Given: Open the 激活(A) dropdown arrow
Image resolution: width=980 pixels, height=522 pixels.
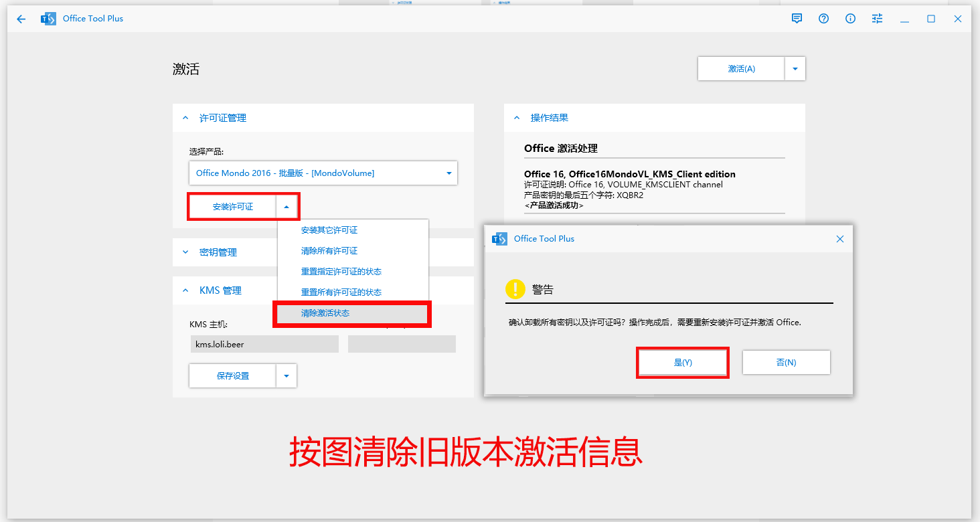Looking at the screenshot, I should [795, 68].
